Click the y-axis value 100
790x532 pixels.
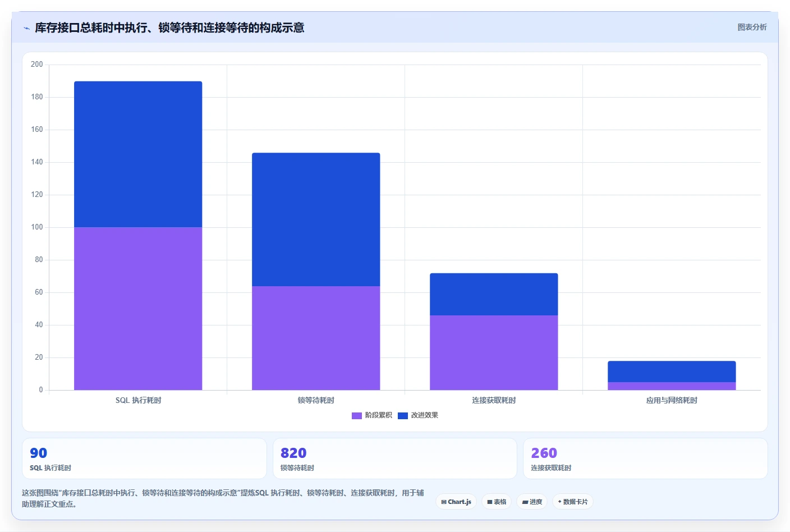pos(37,227)
